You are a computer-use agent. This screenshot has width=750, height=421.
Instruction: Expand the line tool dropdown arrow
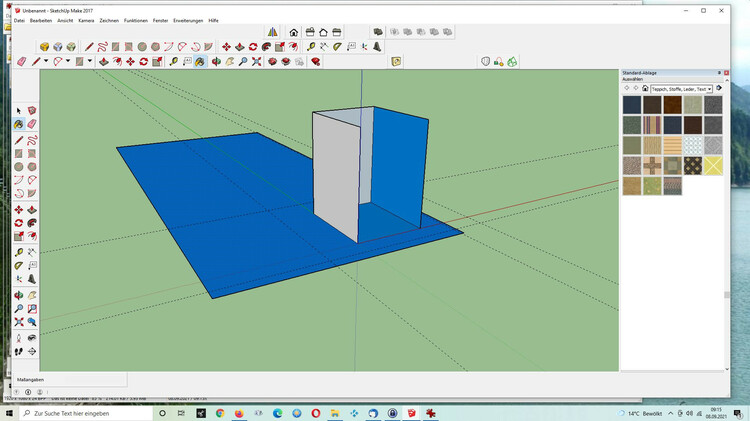coord(46,61)
